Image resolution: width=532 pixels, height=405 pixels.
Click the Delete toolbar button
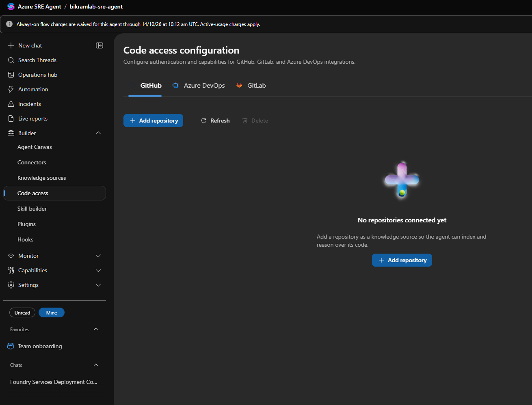pos(255,121)
